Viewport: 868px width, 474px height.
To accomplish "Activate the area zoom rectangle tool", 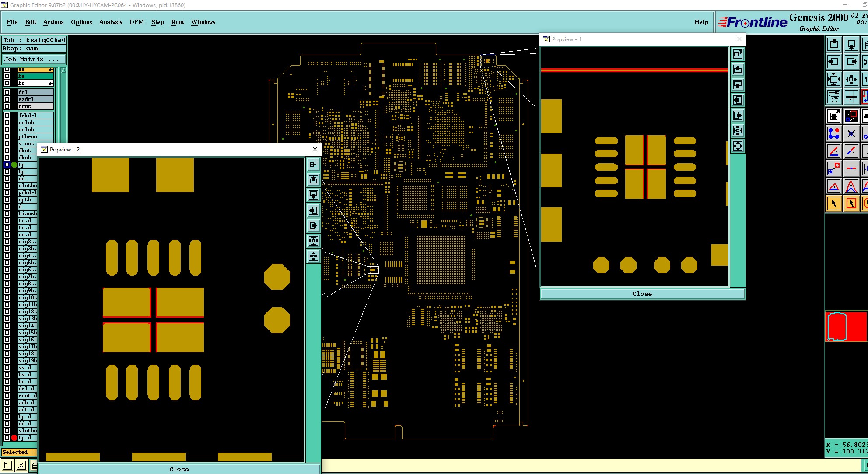I will 851,116.
